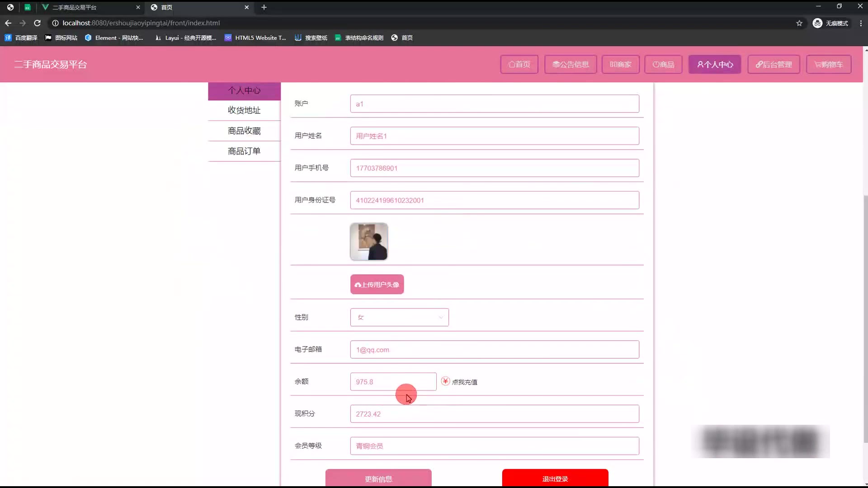The height and width of the screenshot is (488, 868).
Task: Reload the page with browser refresh icon
Action: pyautogui.click(x=38, y=23)
